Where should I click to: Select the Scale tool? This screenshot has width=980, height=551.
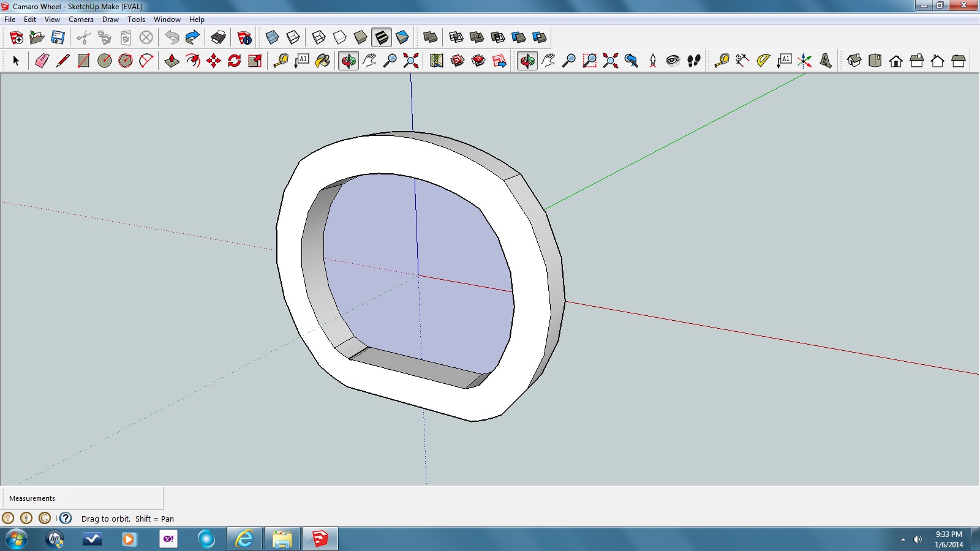click(255, 61)
